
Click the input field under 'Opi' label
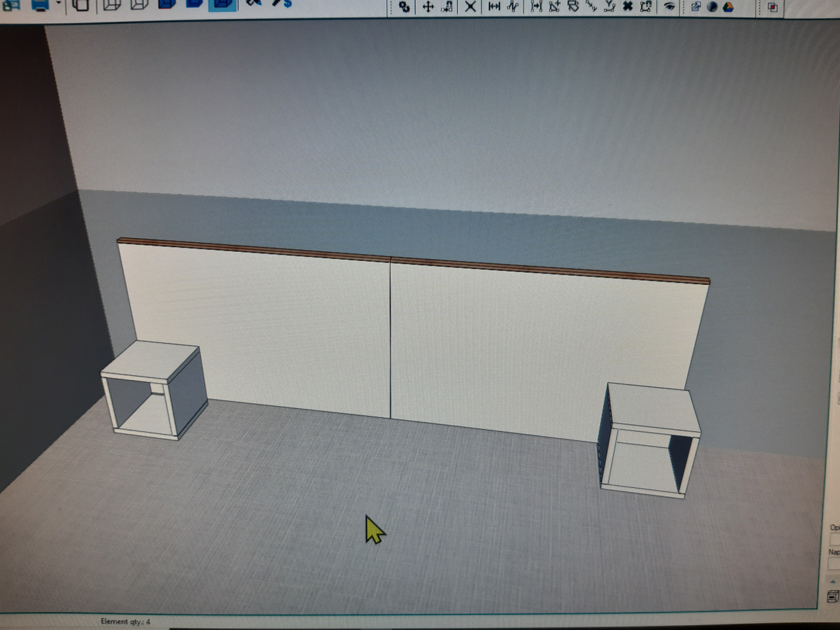tap(834, 539)
